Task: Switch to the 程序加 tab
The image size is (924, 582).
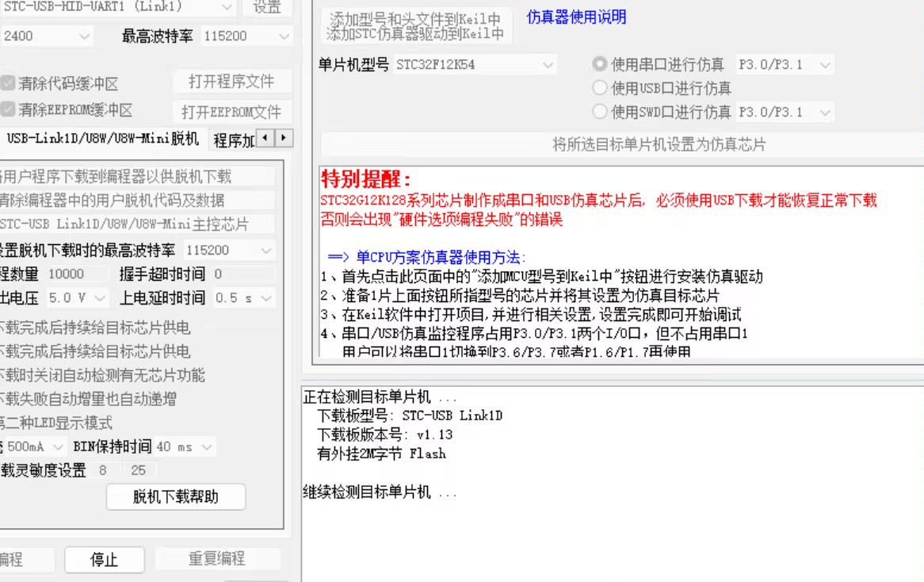Action: pos(233,140)
